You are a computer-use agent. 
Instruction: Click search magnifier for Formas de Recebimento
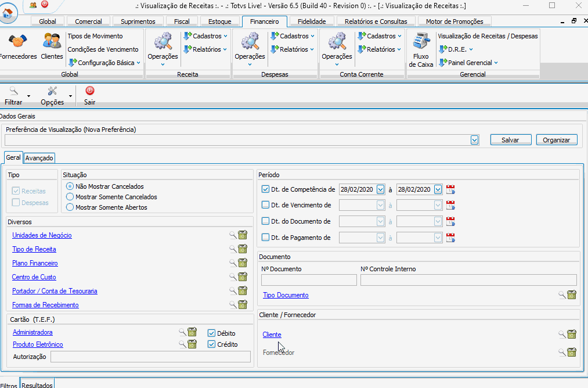[x=233, y=305]
